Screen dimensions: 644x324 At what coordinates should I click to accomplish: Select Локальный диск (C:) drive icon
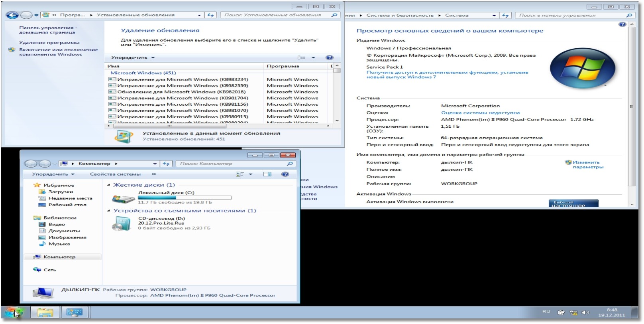click(123, 198)
